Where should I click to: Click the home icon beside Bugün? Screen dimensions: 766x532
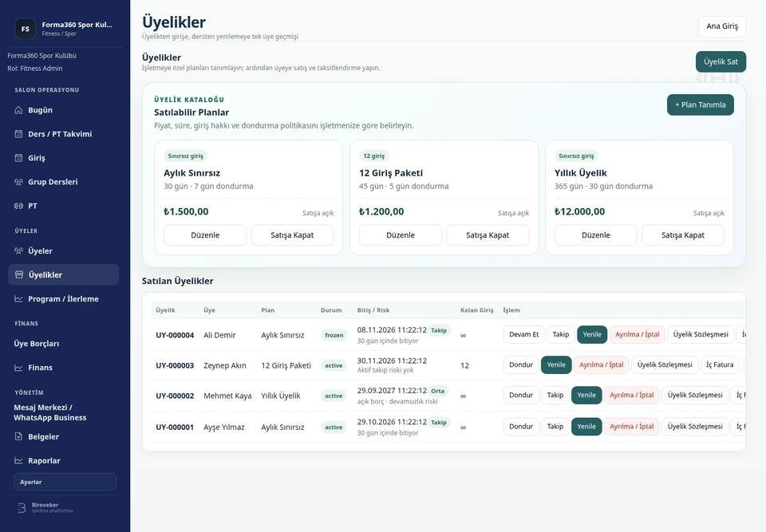pos(18,110)
